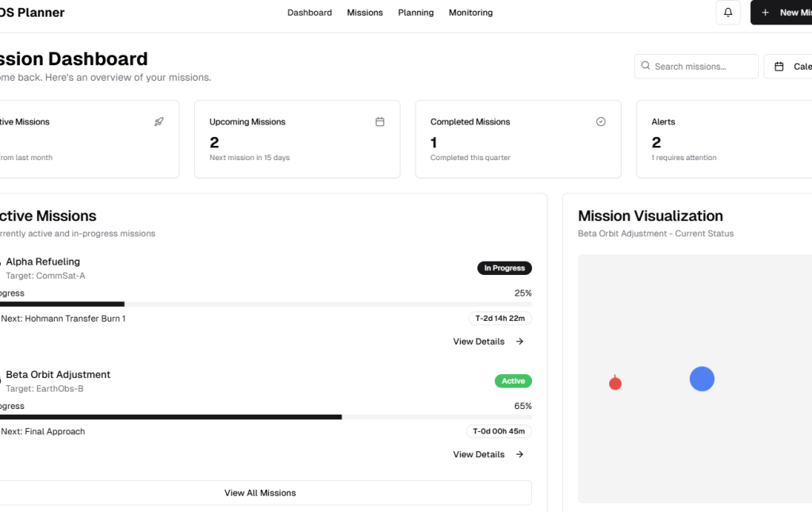Click the calendar icon in Upcoming Missions card
Image resolution: width=812 pixels, height=512 pixels.
380,121
